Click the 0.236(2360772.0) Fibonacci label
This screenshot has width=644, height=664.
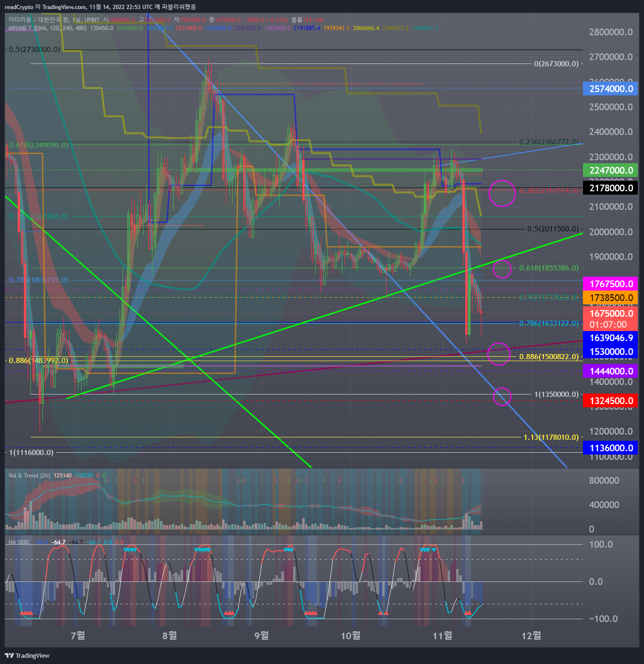coord(549,142)
